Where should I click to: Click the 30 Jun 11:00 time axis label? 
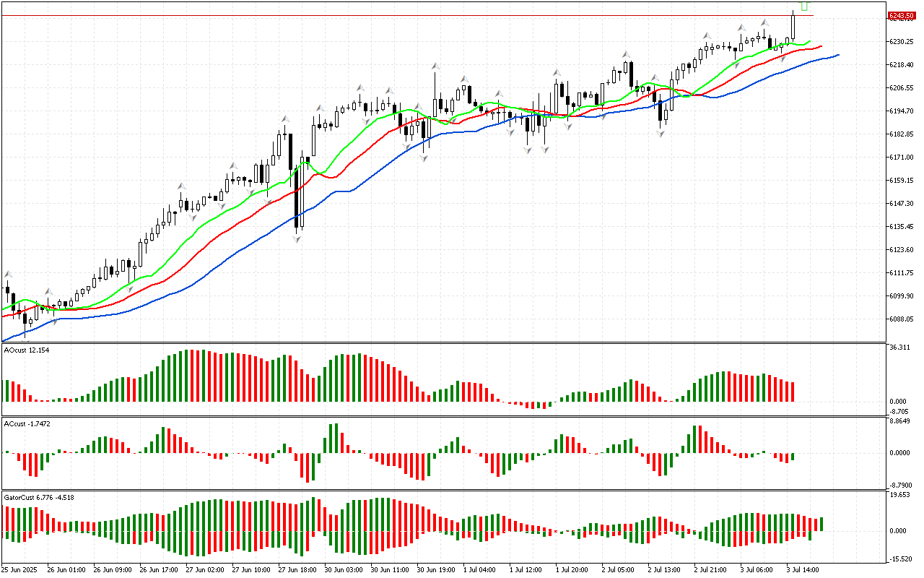coord(391,569)
